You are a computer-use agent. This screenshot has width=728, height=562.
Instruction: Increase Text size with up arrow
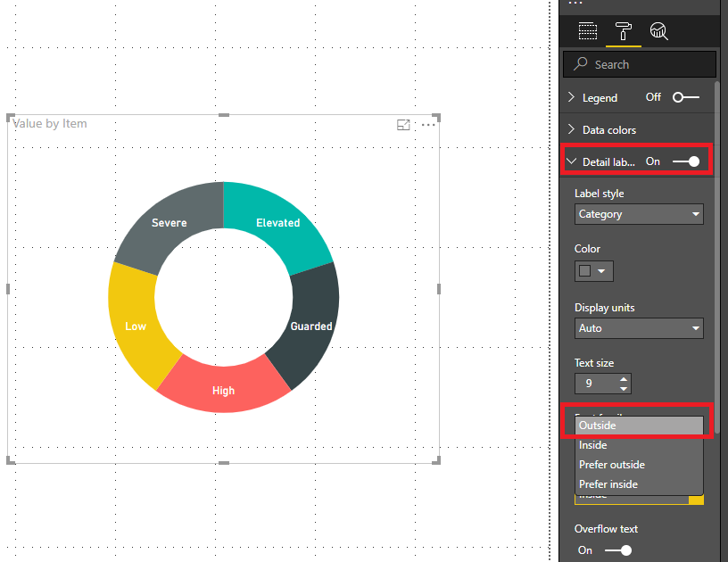coord(624,379)
